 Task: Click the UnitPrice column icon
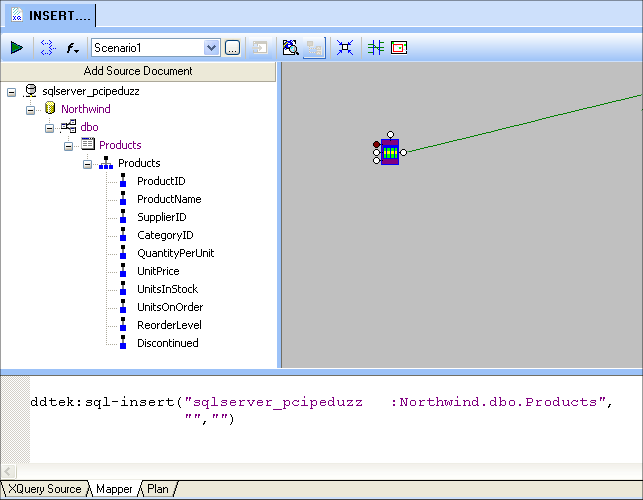pyautogui.click(x=123, y=270)
